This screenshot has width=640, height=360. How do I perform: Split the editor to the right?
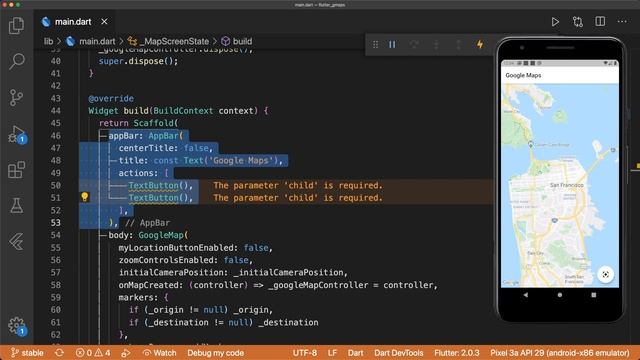[600, 22]
